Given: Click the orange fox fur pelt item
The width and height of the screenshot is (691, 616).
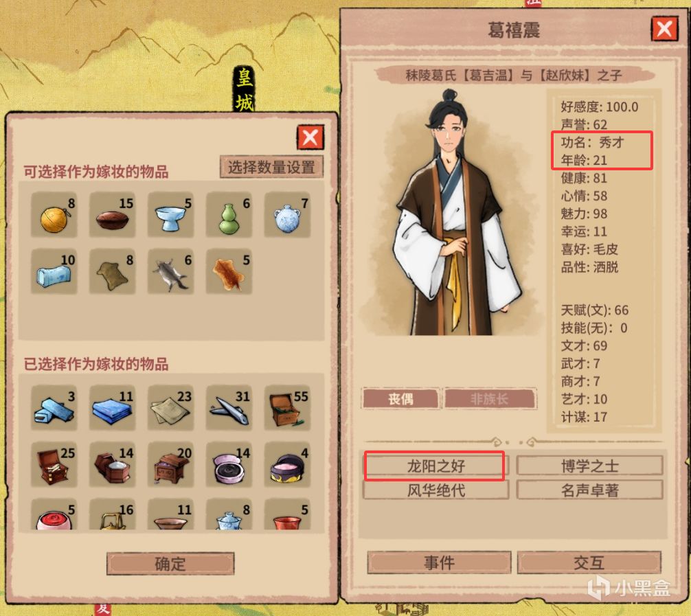Looking at the screenshot, I should click(x=229, y=271).
